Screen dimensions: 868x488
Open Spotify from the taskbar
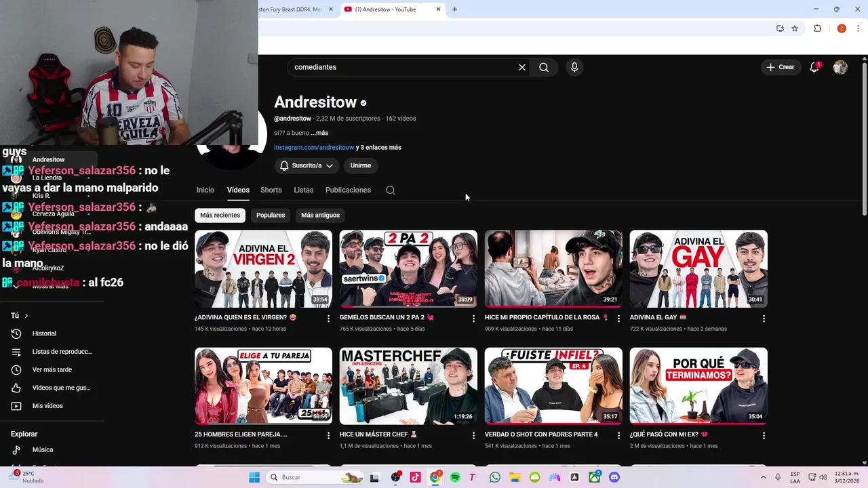pyautogui.click(x=455, y=477)
